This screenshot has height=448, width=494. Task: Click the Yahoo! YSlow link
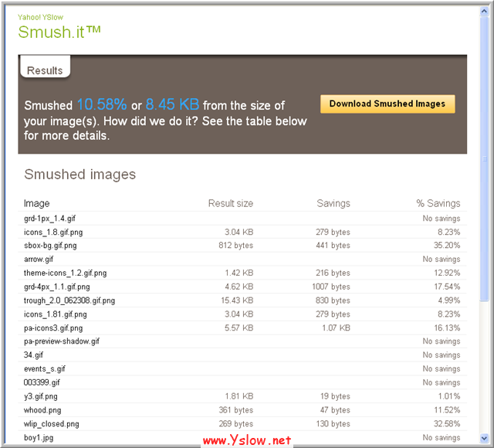40,17
